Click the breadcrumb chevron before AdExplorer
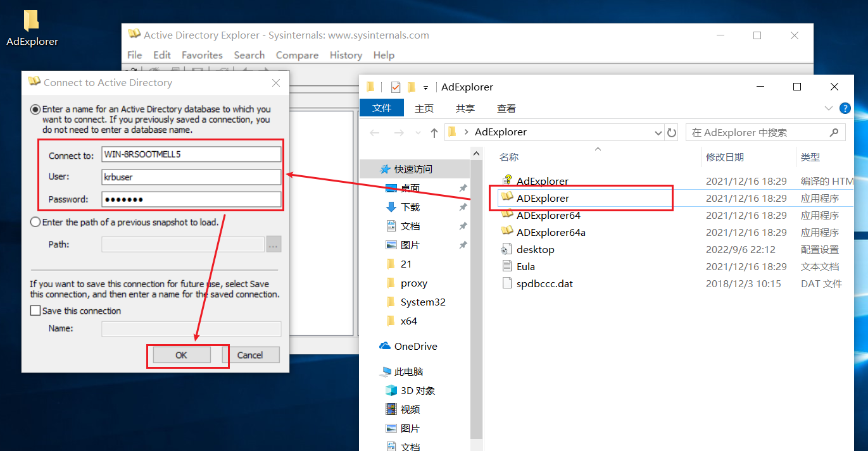The image size is (868, 451). (466, 132)
